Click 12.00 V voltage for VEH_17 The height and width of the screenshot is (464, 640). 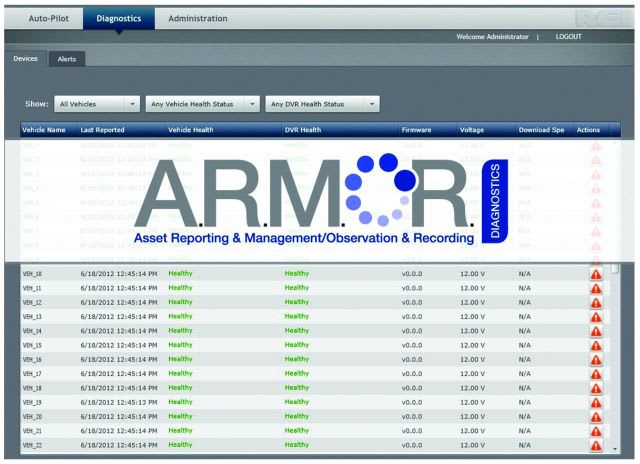472,374
